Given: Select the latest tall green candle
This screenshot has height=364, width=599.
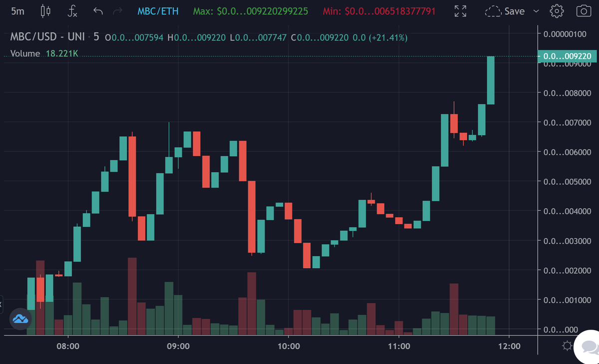Looking at the screenshot, I should (x=491, y=80).
